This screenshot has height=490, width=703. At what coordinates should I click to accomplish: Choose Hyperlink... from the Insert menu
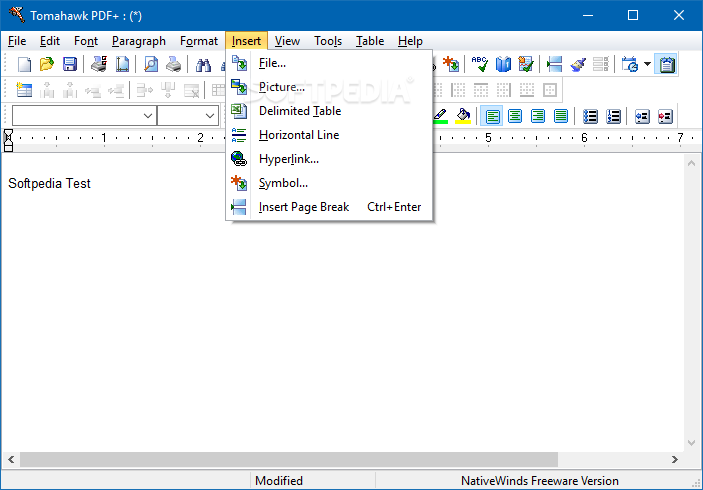click(329, 159)
